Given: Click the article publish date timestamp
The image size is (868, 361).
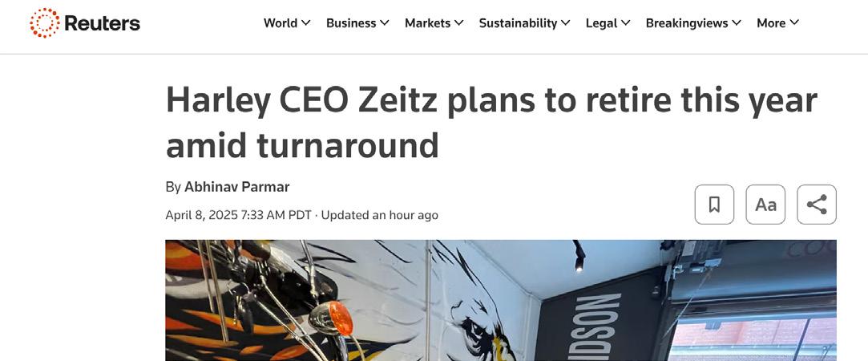Looking at the screenshot, I should click(x=238, y=215).
